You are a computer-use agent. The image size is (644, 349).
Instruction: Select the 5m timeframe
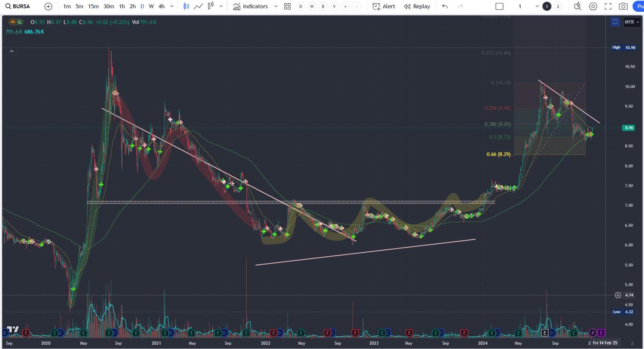click(79, 6)
